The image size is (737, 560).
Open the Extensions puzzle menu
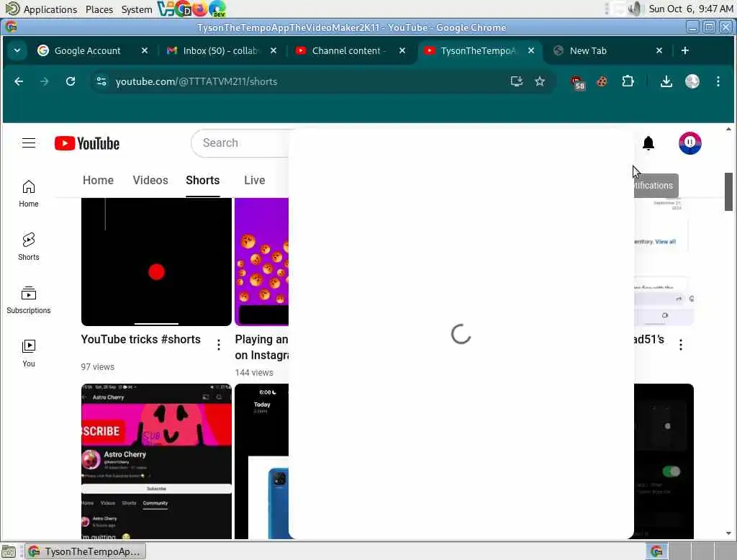click(628, 81)
